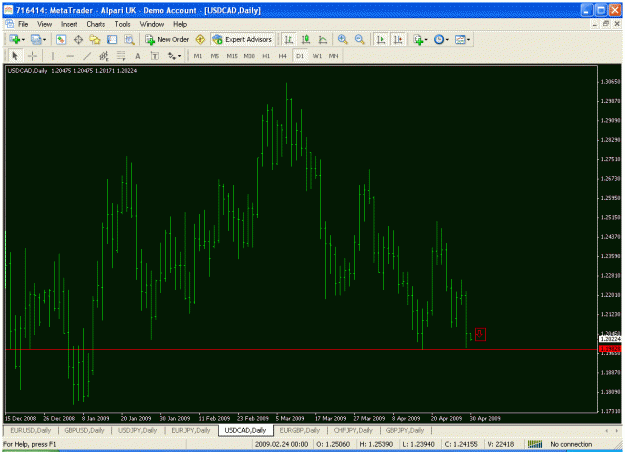Select the Horizontal Line tool
The height and width of the screenshot is (452, 625).
pyautogui.click(x=70, y=56)
